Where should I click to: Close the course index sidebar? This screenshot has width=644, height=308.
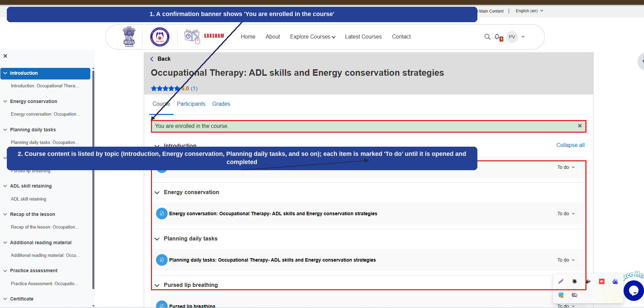[x=5, y=56]
